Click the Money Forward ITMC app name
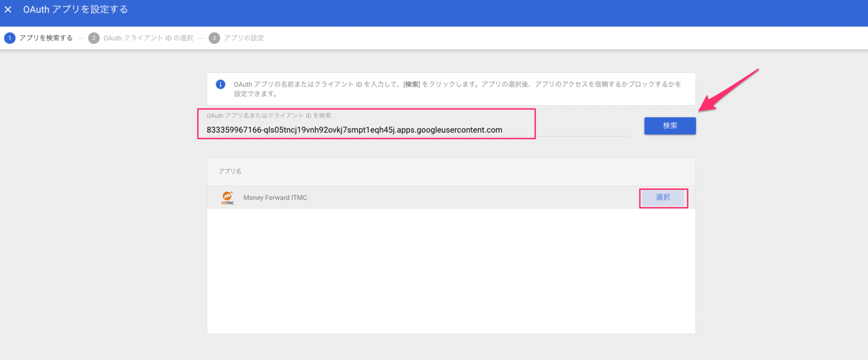 [x=275, y=198]
